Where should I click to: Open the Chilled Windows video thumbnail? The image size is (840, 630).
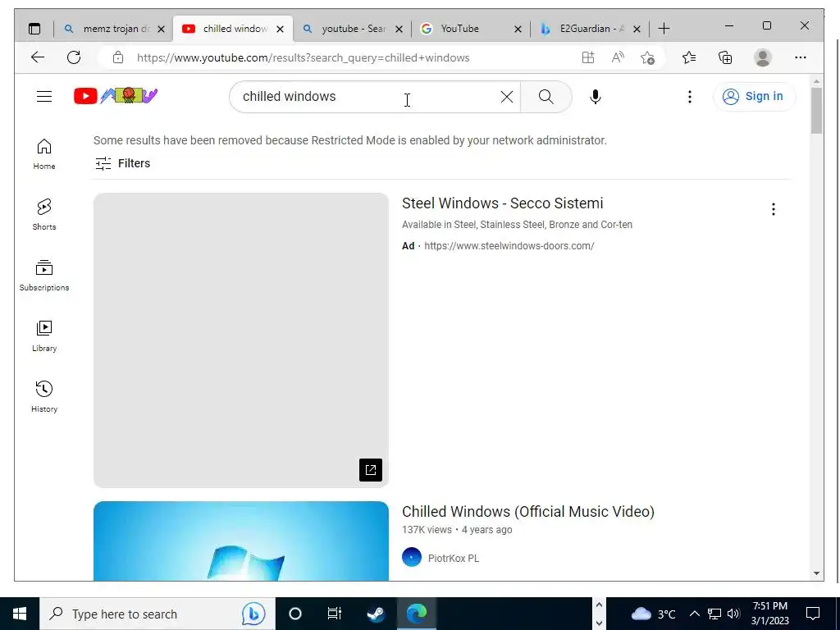coord(241,541)
